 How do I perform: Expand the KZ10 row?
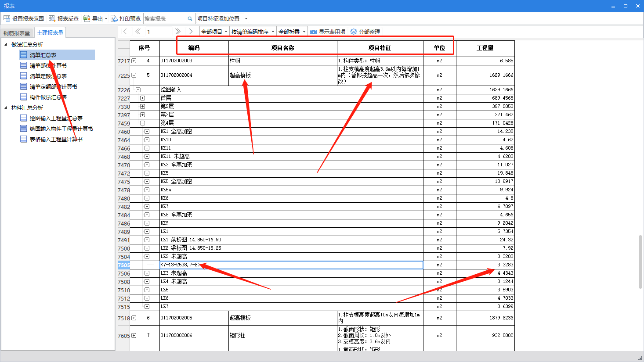tap(147, 140)
